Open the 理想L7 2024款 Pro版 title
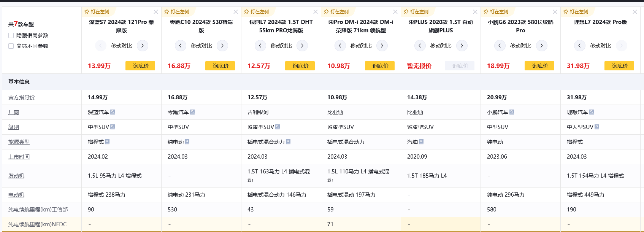 click(601, 22)
